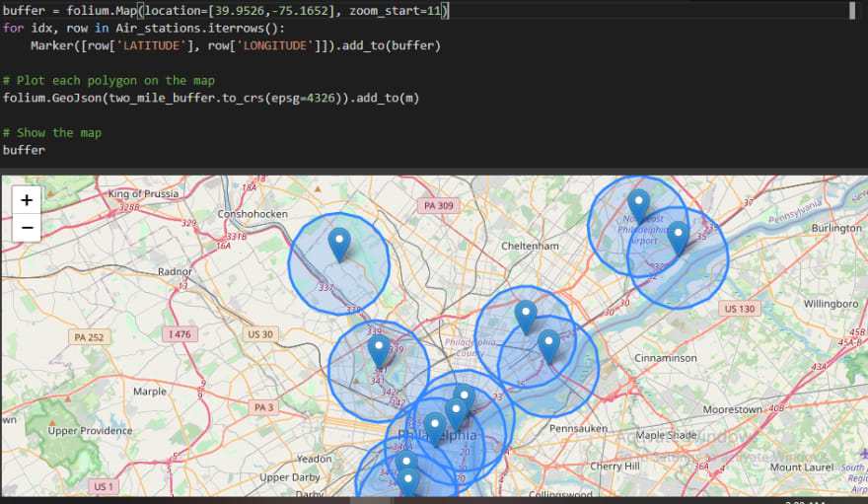Select the marker over the large Philadelphia label
Viewport: 868px width, 504px height.
435,429
